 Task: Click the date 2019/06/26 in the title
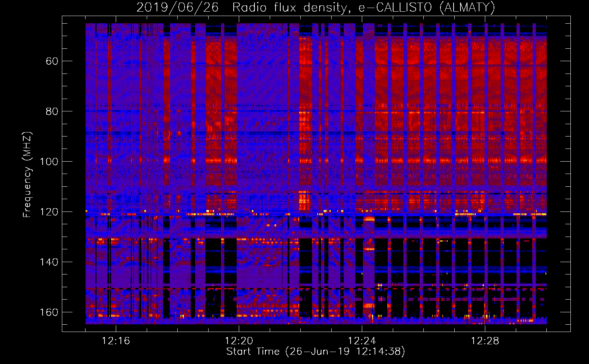coord(177,8)
